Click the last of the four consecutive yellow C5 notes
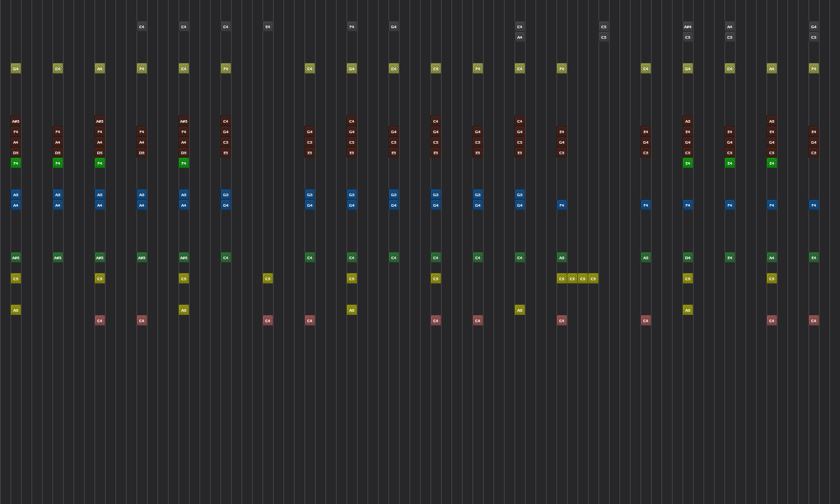 coord(593,278)
